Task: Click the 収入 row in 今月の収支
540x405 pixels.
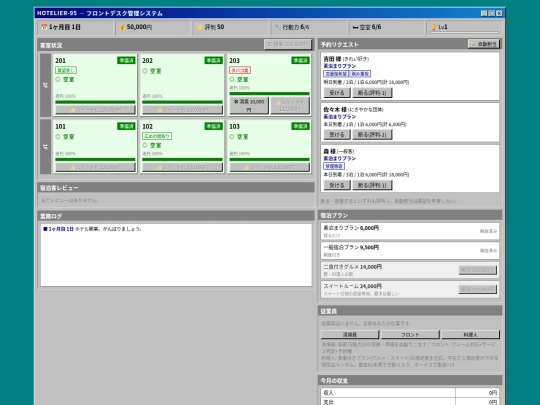Action: (410, 393)
